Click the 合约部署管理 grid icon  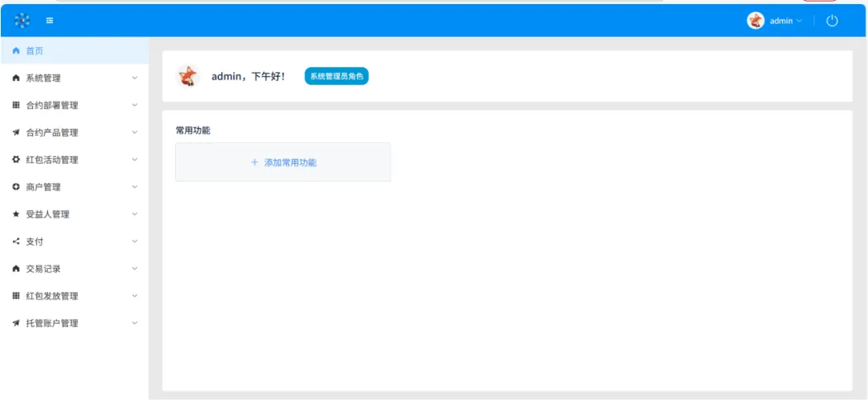click(x=16, y=105)
